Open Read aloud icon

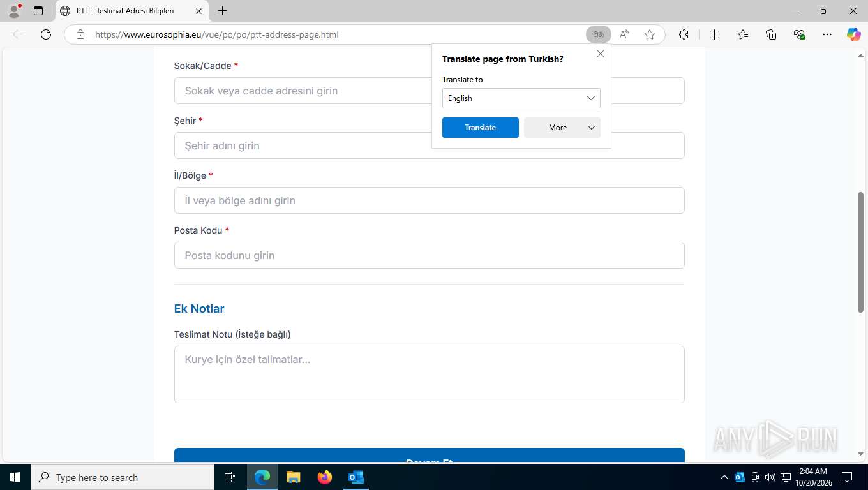pyautogui.click(x=624, y=34)
